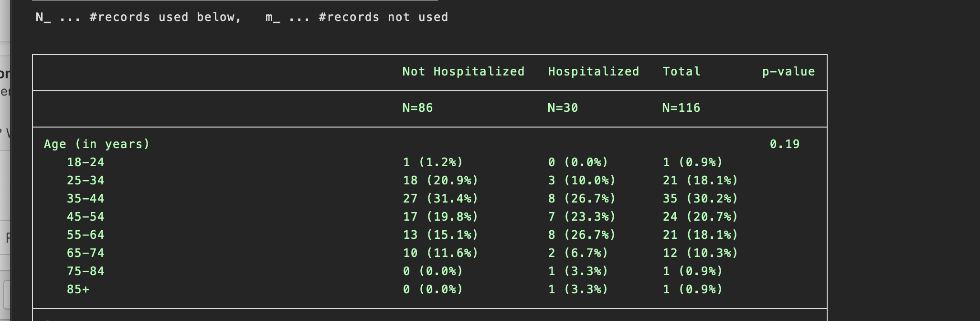Click the 25-34 age group label
Screen dimensions: 980x321
(x=85, y=181)
